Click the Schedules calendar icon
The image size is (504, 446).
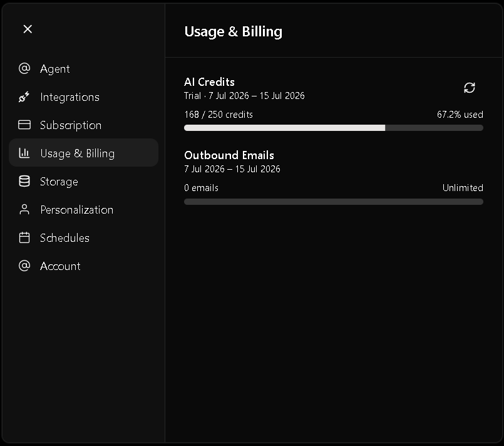[24, 237]
